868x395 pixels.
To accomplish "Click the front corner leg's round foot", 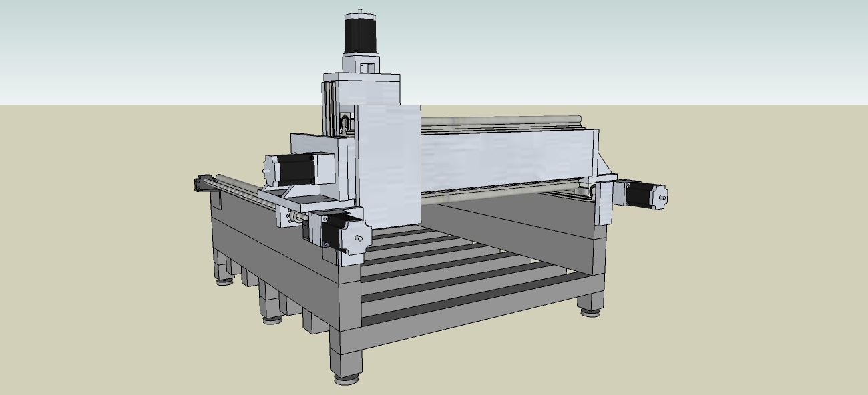I will pos(345,379).
